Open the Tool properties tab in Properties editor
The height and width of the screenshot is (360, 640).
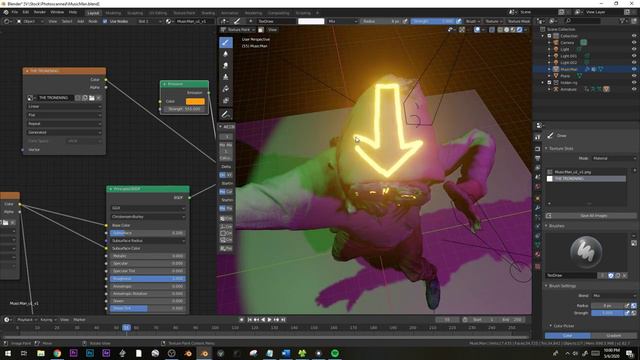pos(538,137)
